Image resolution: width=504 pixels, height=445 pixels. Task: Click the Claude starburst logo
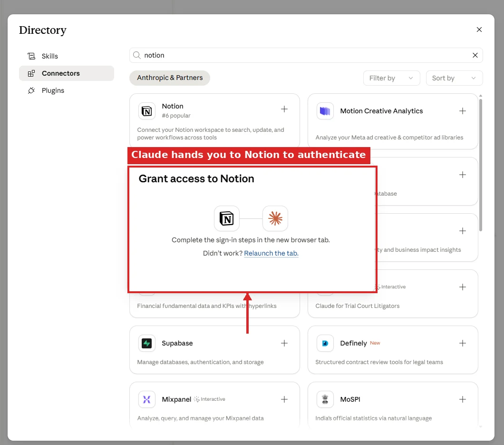tap(275, 218)
